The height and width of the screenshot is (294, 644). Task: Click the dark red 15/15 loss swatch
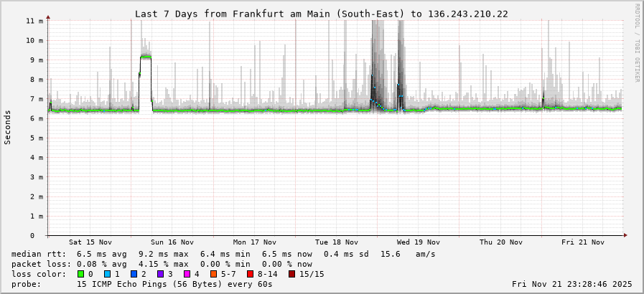291,274
